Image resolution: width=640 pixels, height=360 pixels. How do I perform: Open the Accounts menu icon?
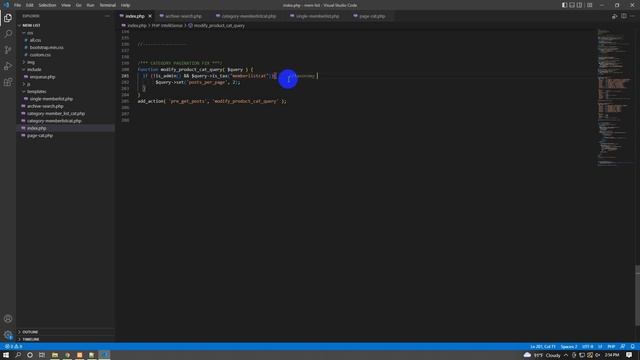point(8,319)
